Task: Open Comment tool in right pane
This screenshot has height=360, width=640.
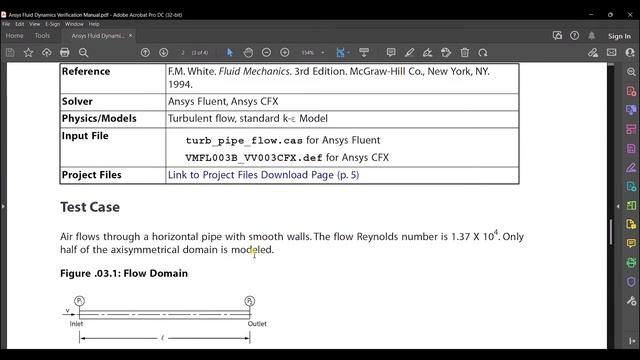Action: [x=631, y=244]
